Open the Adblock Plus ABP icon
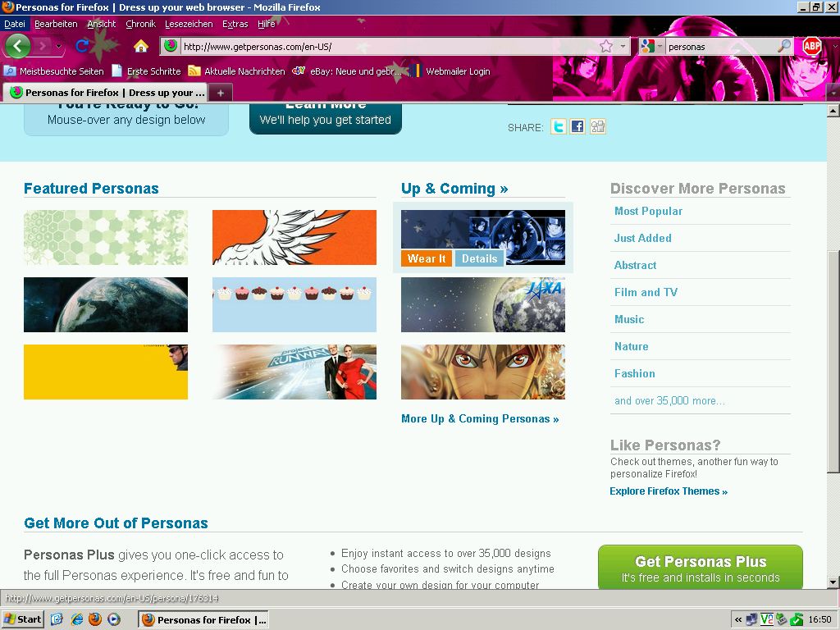This screenshot has width=840, height=630. (x=812, y=46)
